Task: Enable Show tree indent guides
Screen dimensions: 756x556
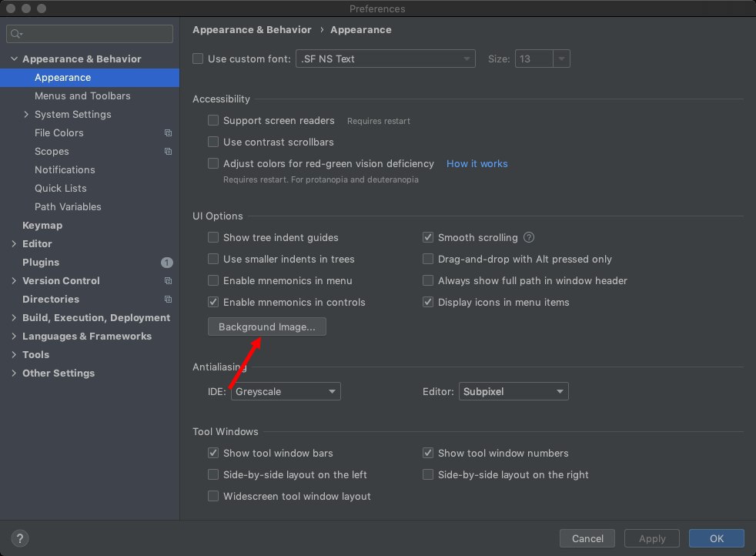Action: click(213, 238)
